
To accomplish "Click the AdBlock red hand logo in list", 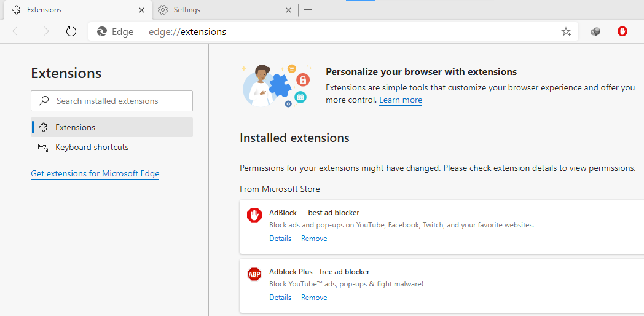I will [x=254, y=215].
